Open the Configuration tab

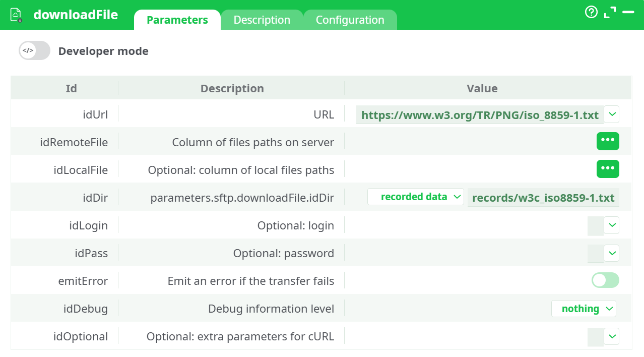[x=350, y=20]
